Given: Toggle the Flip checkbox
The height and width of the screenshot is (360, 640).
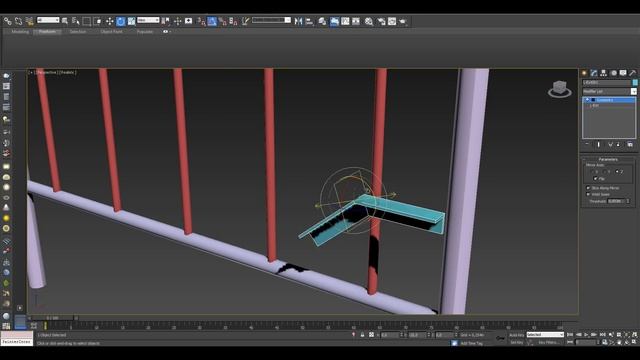Looking at the screenshot, I should pyautogui.click(x=596, y=179).
